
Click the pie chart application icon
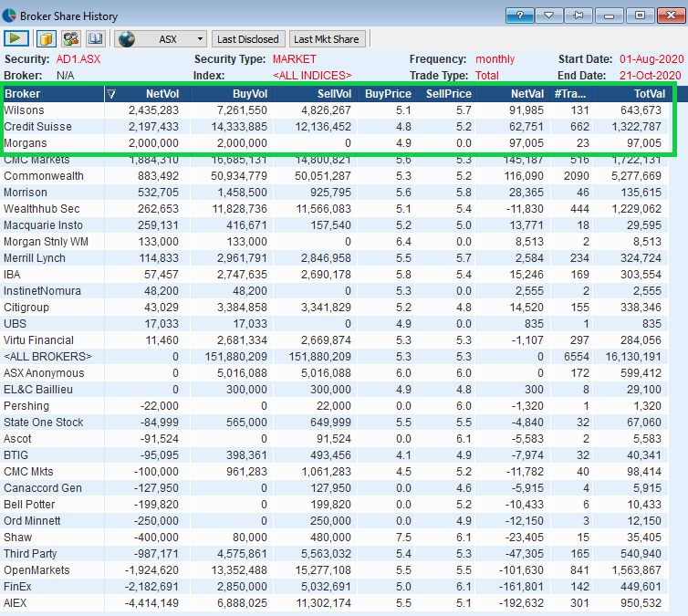9,15
